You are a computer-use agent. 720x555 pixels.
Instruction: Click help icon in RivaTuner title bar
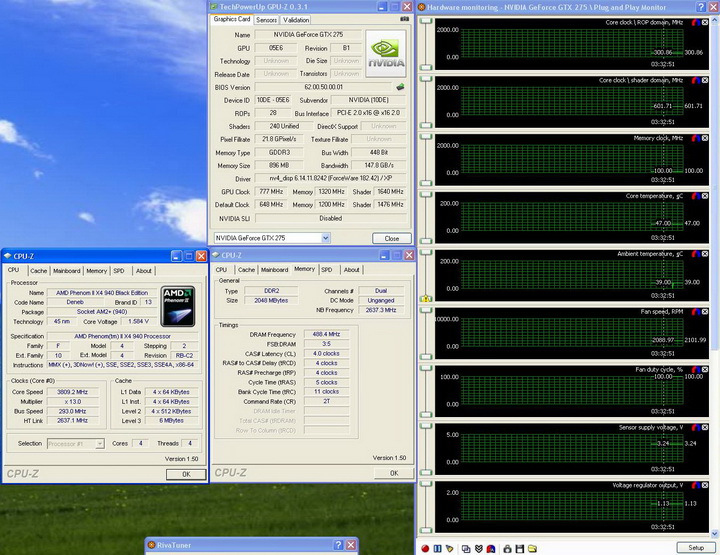pos(338,545)
